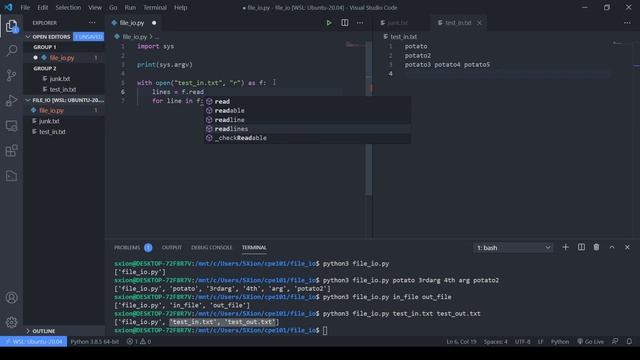Open the View menu
This screenshot has width=640, height=360.
point(95,7)
